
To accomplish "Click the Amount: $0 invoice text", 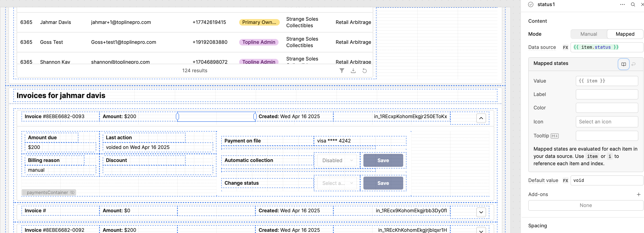I will pyautogui.click(x=116, y=211).
